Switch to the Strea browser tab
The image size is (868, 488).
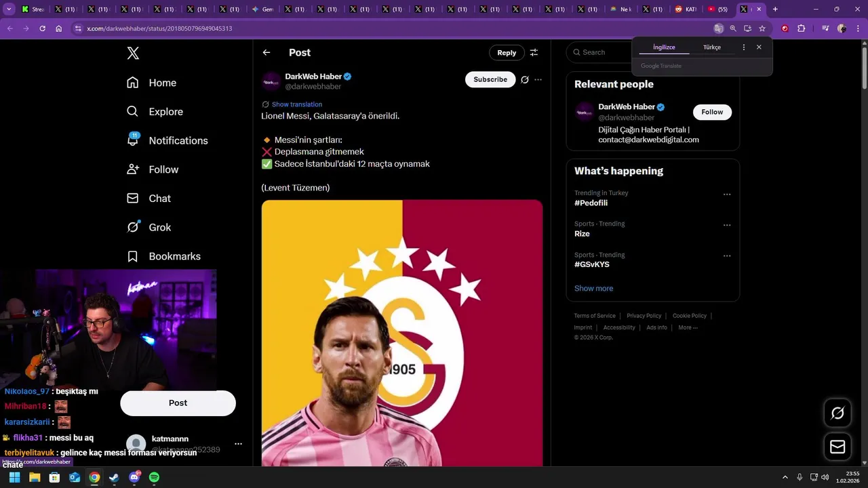point(33,9)
